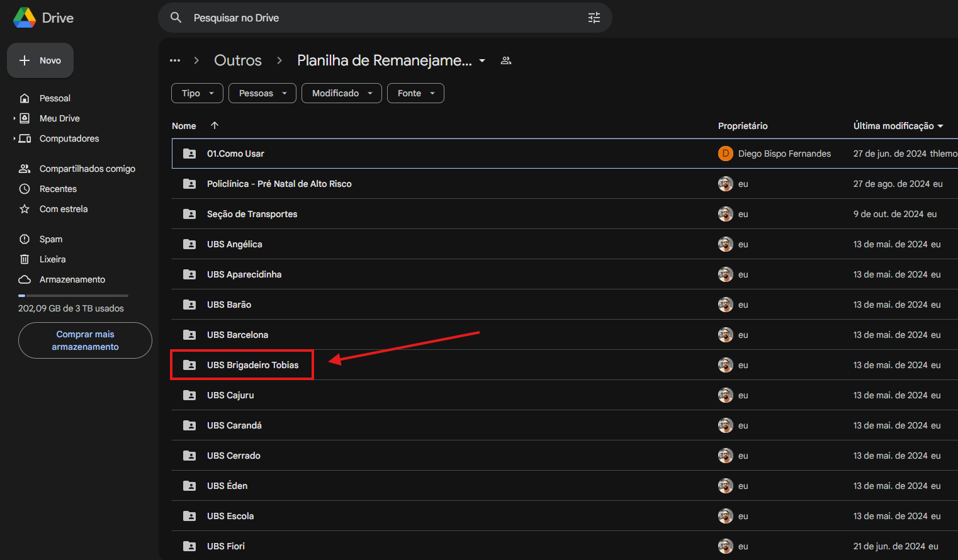The image size is (958, 560).
Task: Open the Lixeira trash section
Action: tap(52, 259)
